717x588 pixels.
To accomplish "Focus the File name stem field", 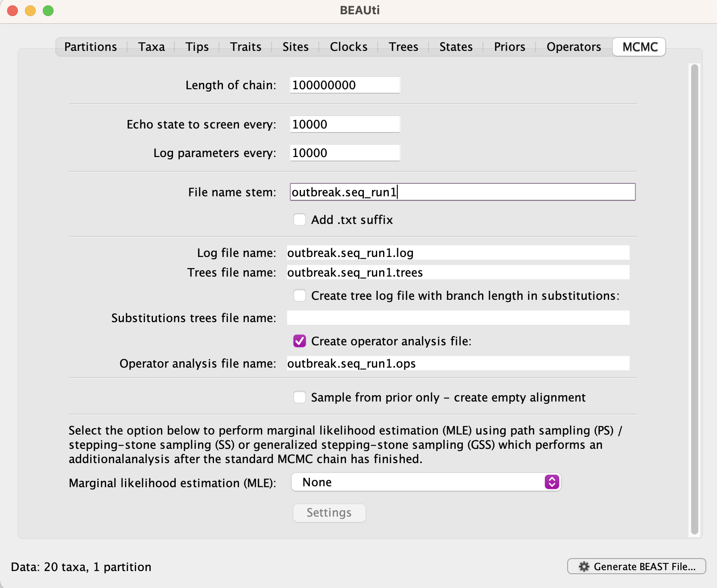I will point(462,192).
